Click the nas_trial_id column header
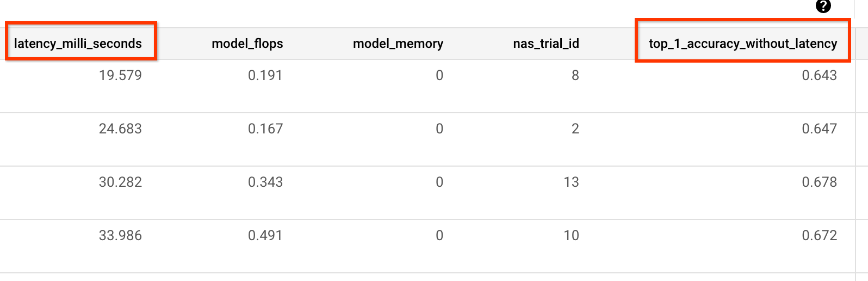Viewport: 868px width, 281px height. [x=546, y=44]
